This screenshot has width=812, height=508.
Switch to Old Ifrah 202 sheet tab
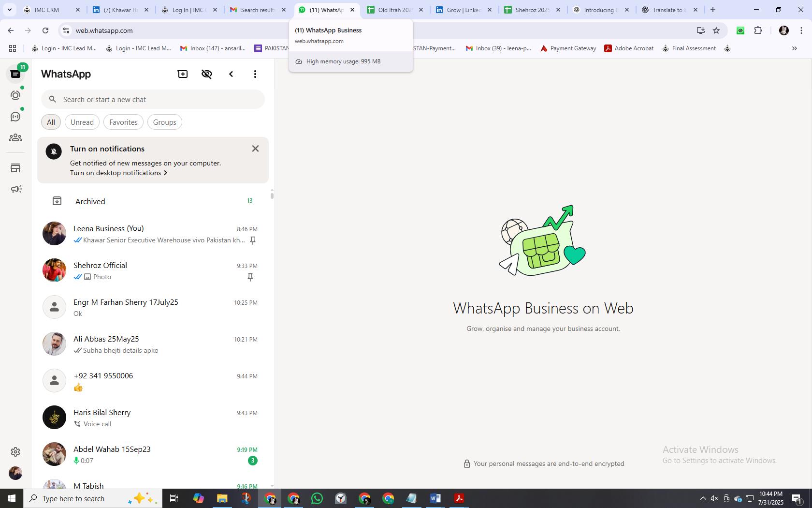tap(395, 10)
